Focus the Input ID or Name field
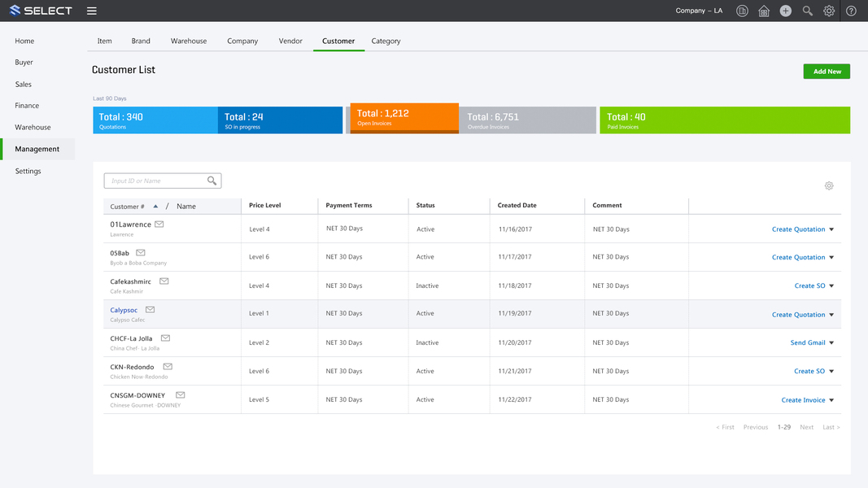The image size is (868, 488). coord(163,181)
